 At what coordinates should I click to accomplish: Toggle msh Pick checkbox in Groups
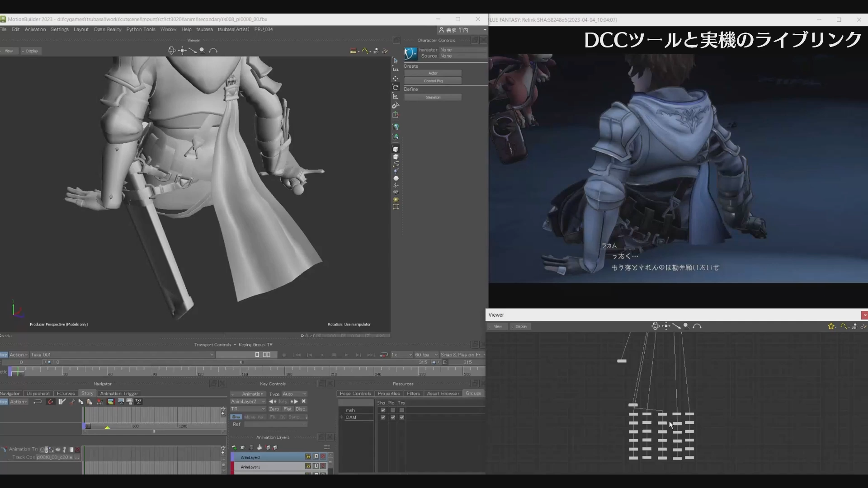tap(393, 410)
